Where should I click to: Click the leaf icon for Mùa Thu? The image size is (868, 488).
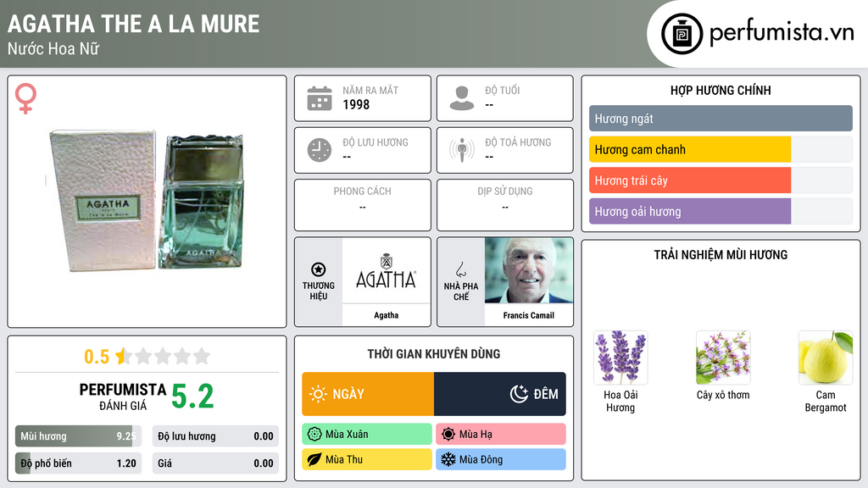pos(314,459)
